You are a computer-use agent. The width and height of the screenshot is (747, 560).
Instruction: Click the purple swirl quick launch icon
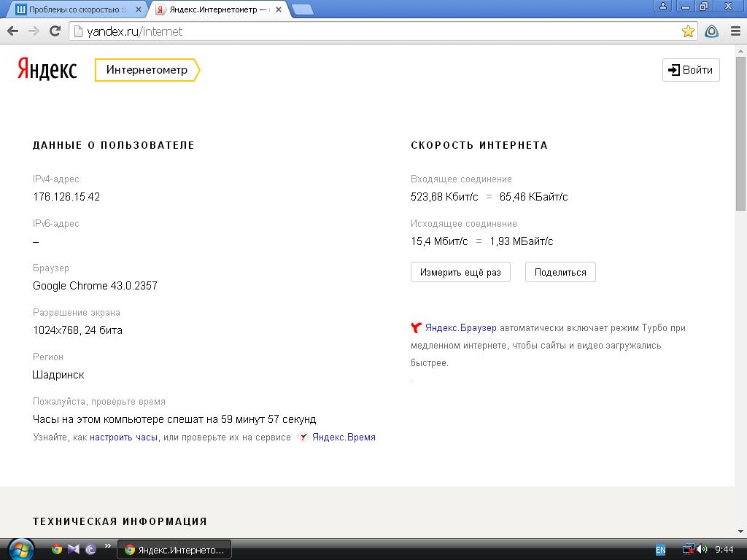click(x=90, y=550)
